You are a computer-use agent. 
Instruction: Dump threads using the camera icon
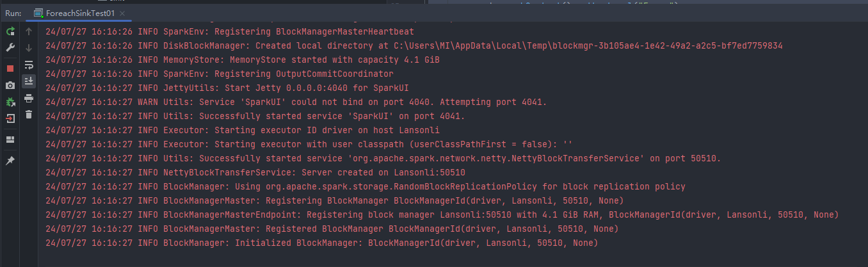(x=10, y=85)
